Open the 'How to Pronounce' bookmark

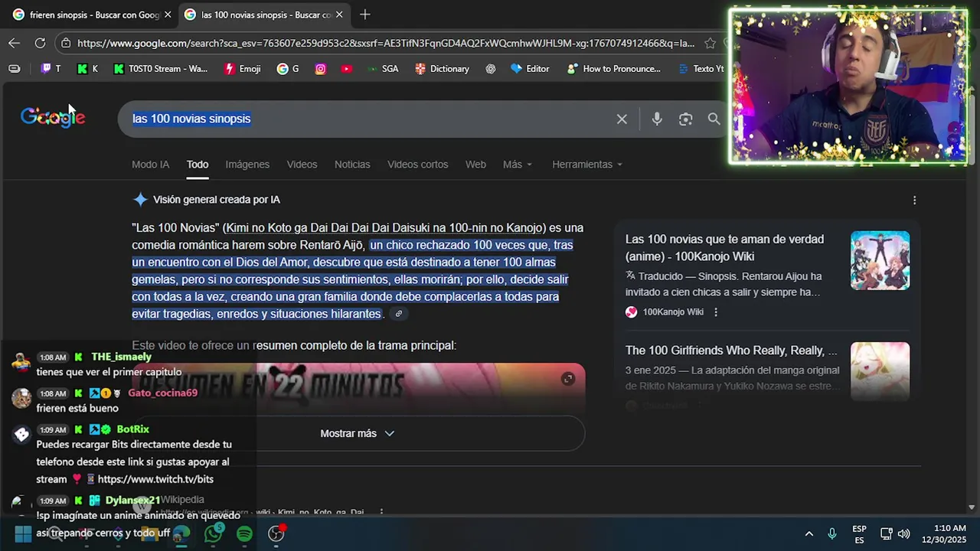(613, 69)
